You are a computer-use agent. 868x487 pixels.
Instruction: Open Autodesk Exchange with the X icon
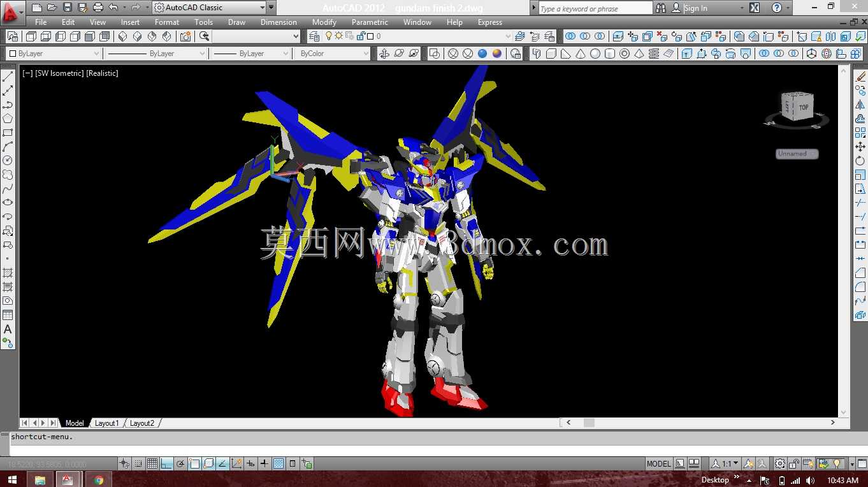click(755, 8)
